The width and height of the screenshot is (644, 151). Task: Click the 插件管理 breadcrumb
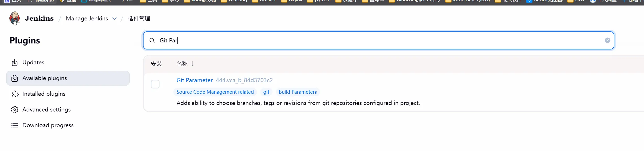click(x=139, y=19)
